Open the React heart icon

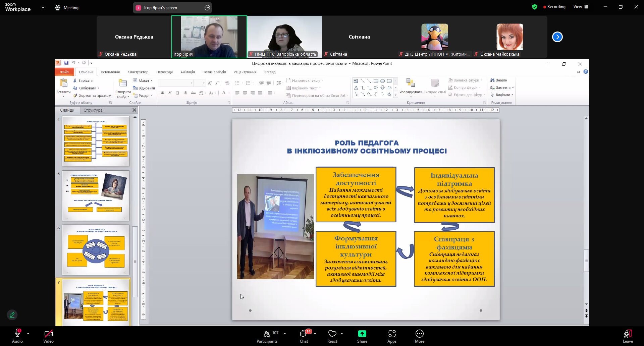click(332, 334)
